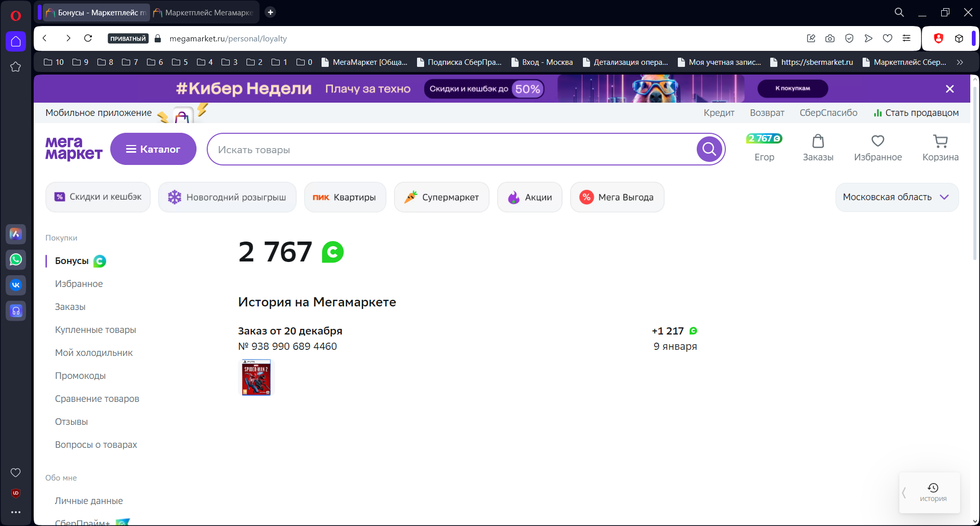The height and width of the screenshot is (526, 980).
Task: Take a snapshot with camera icon
Action: [830, 38]
